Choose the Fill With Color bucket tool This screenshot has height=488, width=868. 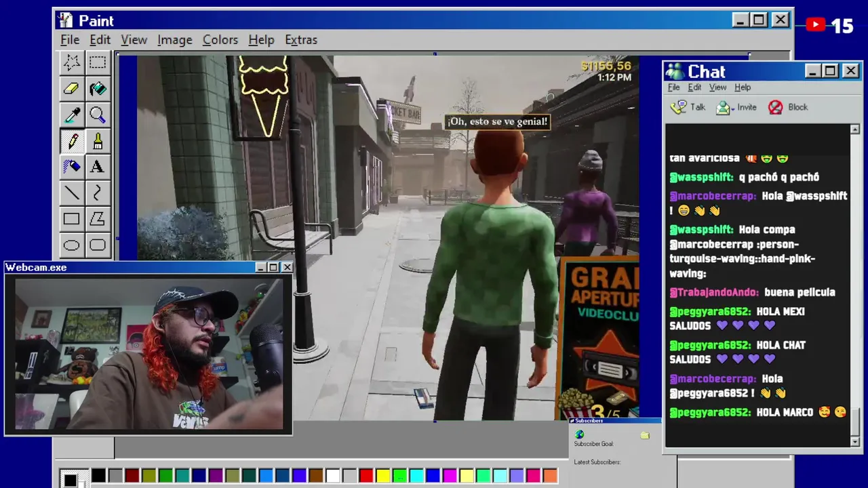point(98,89)
